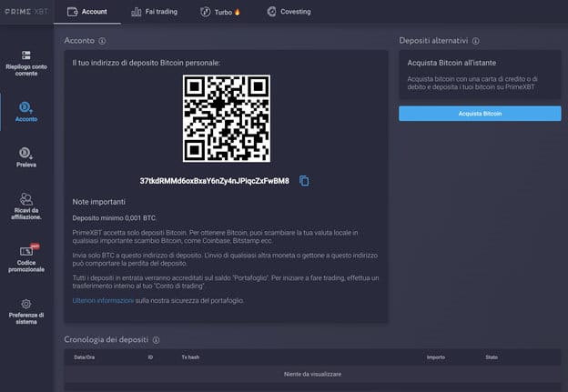Open the Ulteriori informazioni link

103,301
